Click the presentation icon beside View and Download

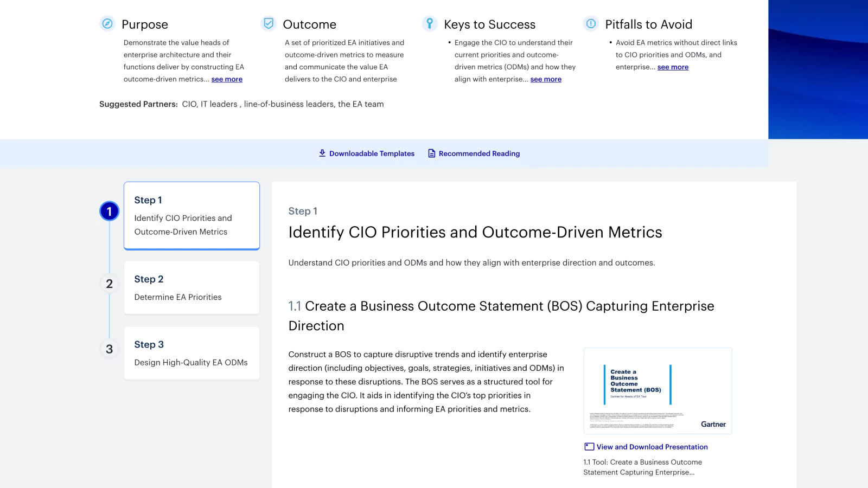pyautogui.click(x=588, y=446)
